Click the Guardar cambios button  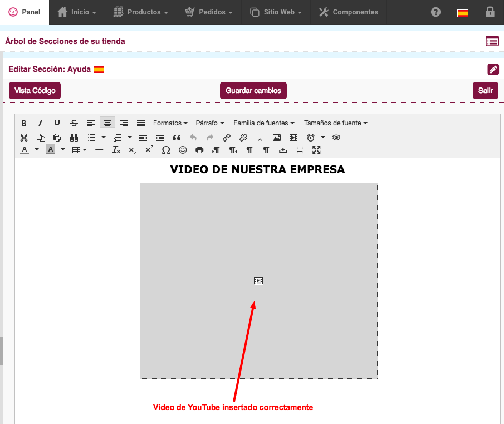(x=253, y=91)
